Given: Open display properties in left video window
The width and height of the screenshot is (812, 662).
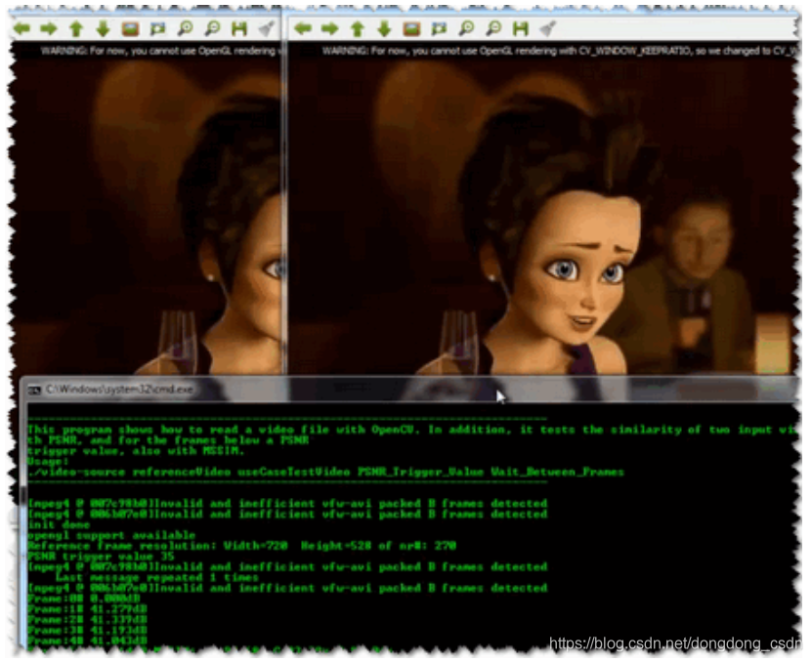Looking at the screenshot, I should coord(266,29).
